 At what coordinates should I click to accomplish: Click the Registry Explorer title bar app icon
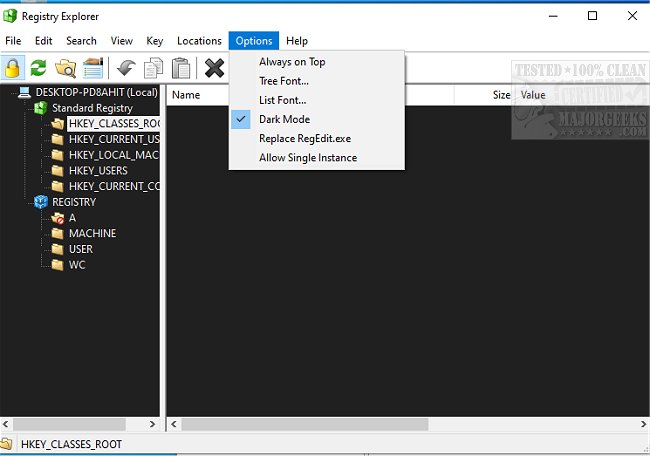(x=10, y=16)
